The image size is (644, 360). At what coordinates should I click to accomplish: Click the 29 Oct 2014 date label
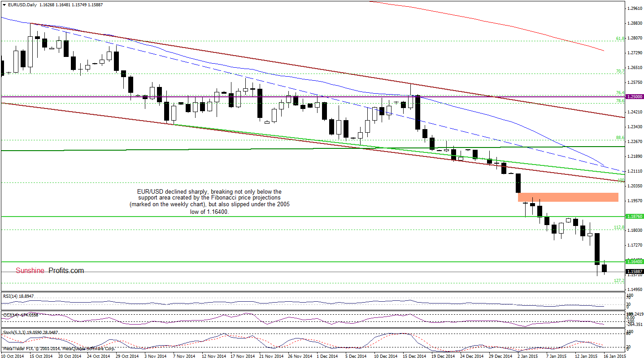point(127,356)
